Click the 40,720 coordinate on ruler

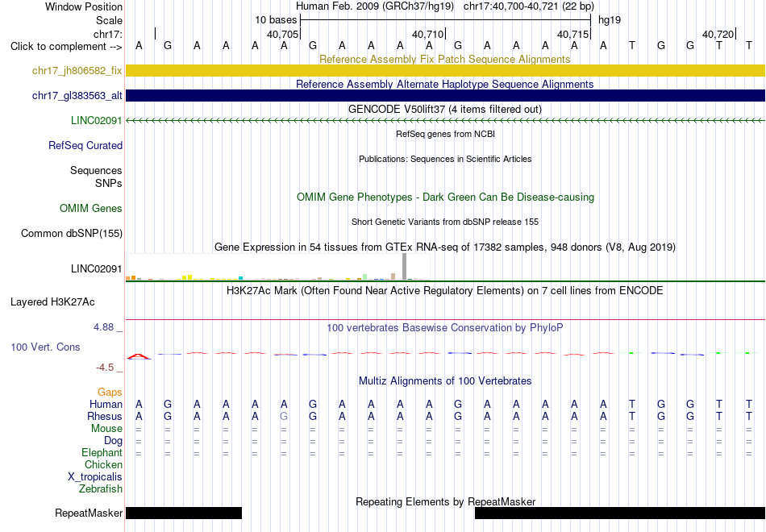click(718, 34)
